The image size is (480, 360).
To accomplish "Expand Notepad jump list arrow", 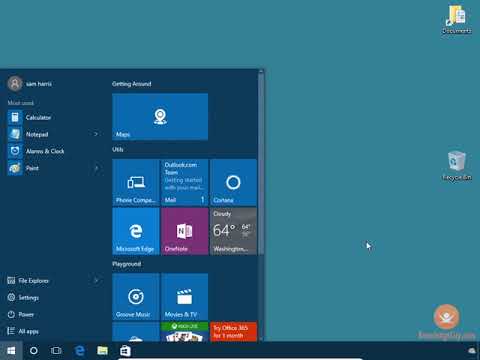I will click(x=96, y=134).
